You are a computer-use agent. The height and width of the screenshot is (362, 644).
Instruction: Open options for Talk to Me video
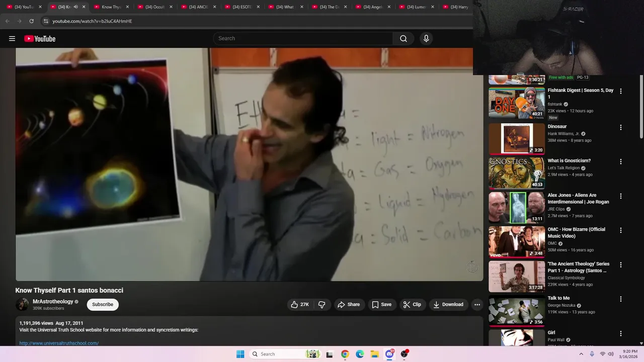[x=621, y=299]
